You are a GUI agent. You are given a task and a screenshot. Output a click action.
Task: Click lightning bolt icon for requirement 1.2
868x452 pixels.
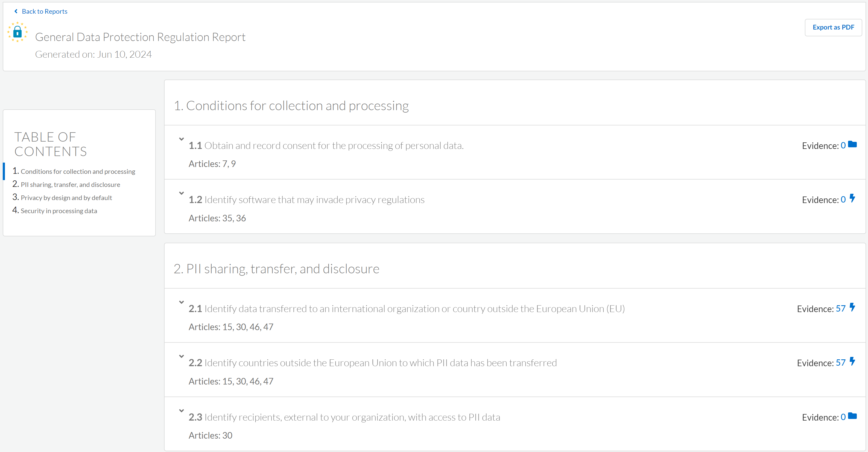point(852,198)
